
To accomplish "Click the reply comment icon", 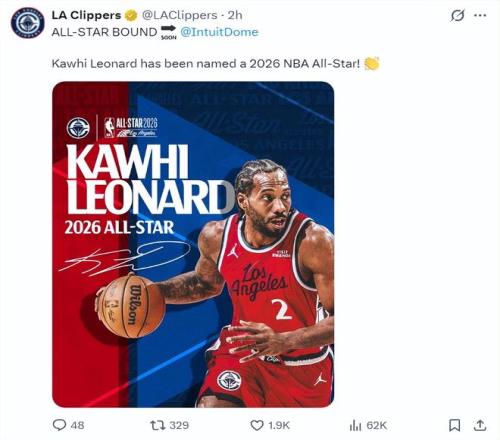I will click(x=59, y=425).
